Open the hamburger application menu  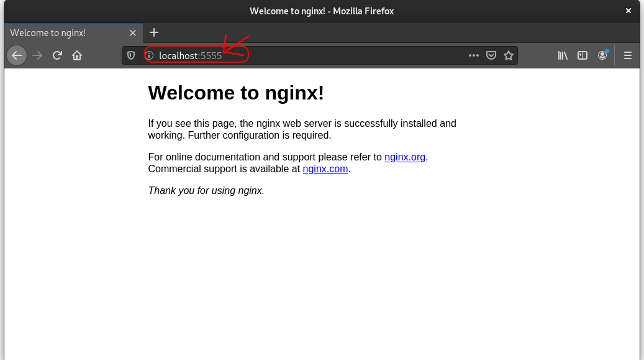(628, 55)
